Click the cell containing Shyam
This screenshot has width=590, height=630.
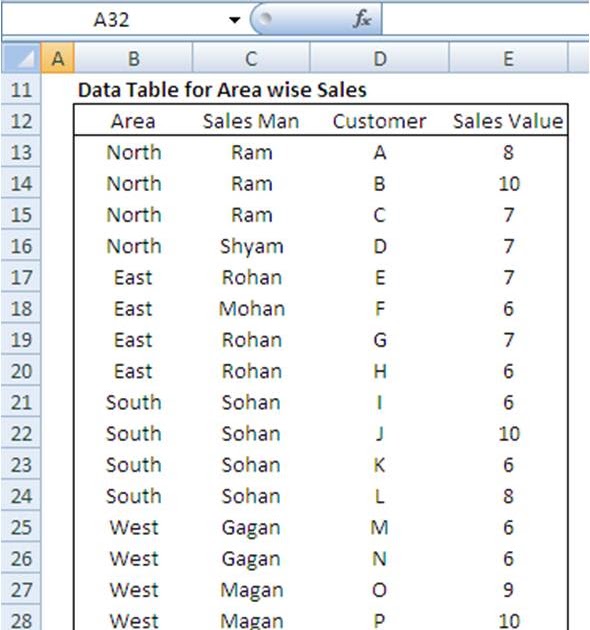point(251,246)
